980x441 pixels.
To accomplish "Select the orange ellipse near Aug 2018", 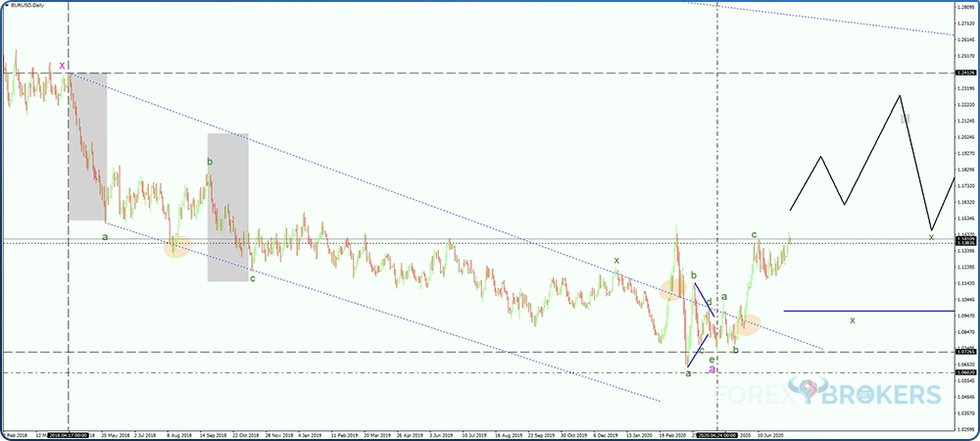I will click(176, 247).
